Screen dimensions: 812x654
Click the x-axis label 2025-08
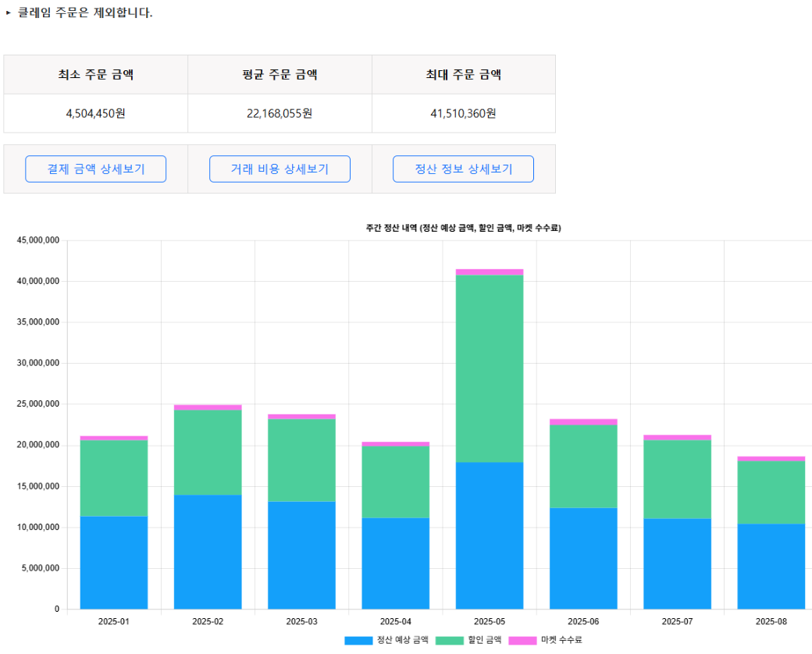(771, 621)
